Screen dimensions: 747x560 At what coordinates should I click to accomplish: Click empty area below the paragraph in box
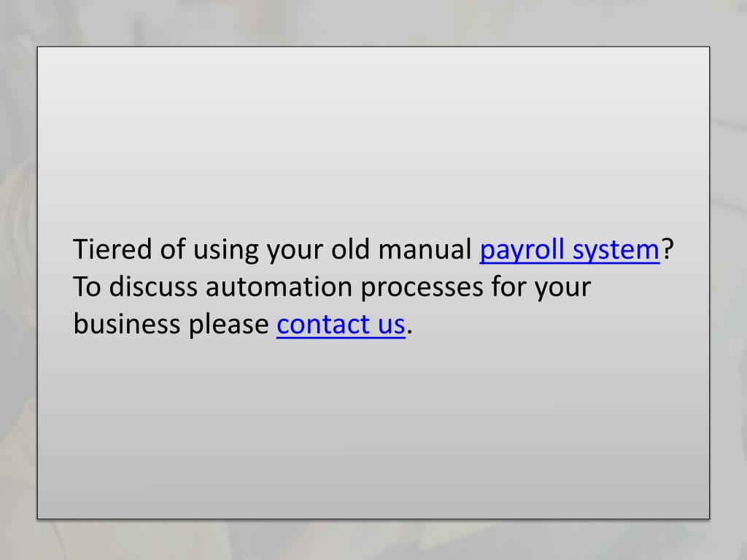(373, 429)
